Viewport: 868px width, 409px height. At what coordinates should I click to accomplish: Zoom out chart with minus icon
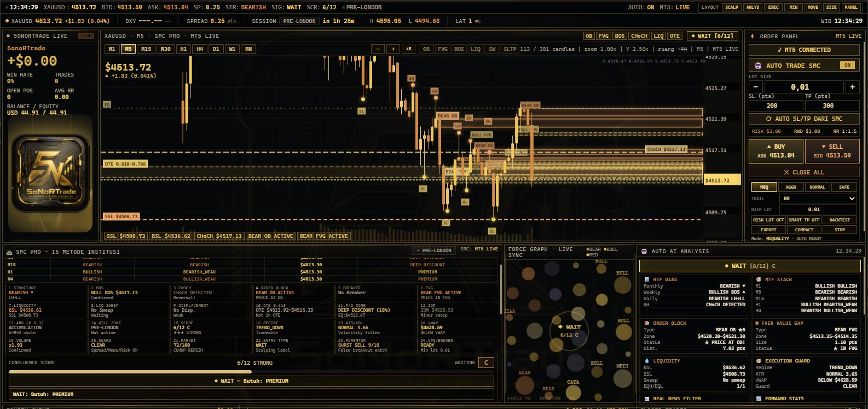tap(378, 49)
